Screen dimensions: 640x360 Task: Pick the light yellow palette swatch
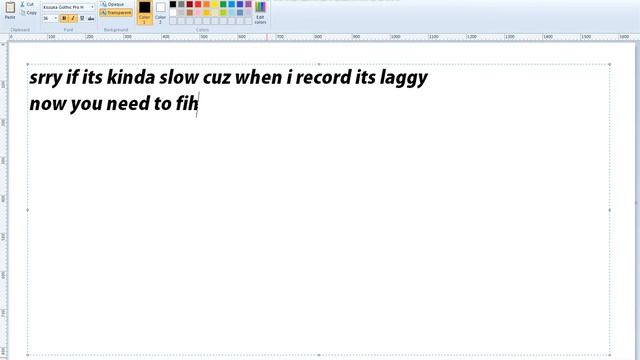click(x=215, y=13)
